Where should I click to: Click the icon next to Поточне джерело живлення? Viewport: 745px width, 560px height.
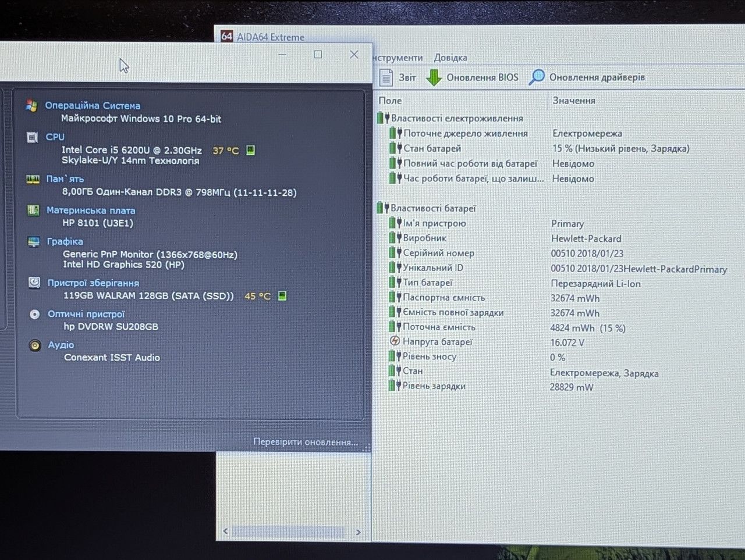pyautogui.click(x=396, y=133)
